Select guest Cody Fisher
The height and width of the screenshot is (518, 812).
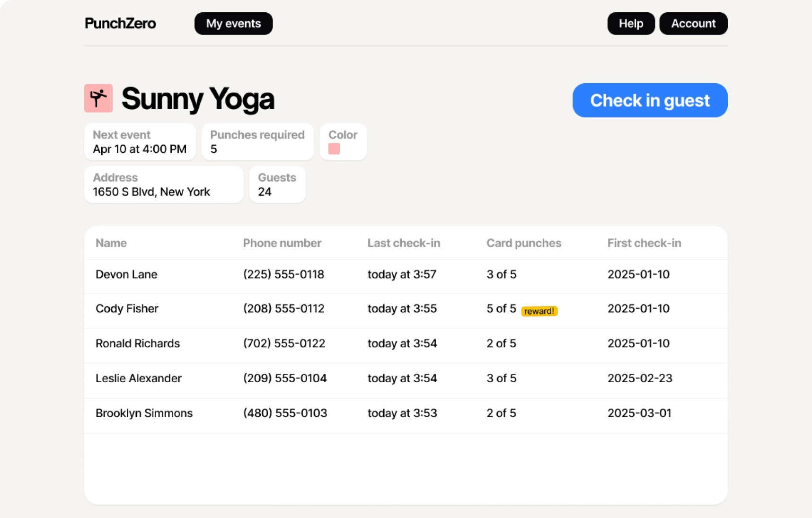(x=127, y=308)
